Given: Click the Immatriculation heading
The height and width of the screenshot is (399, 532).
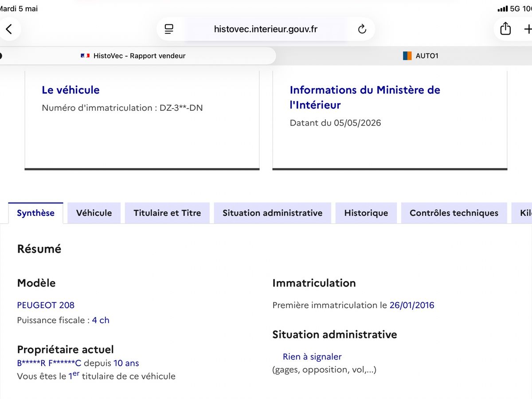Looking at the screenshot, I should pyautogui.click(x=314, y=283).
